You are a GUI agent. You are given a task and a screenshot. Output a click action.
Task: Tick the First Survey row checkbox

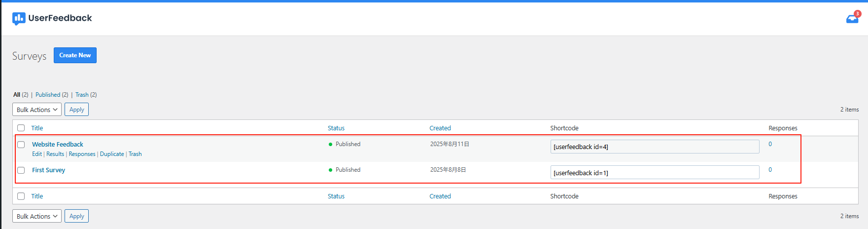tap(21, 170)
